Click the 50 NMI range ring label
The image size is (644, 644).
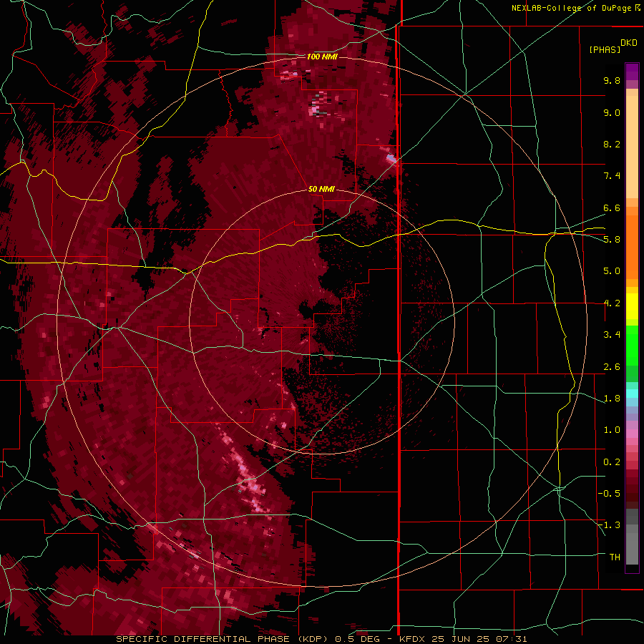coord(321,189)
